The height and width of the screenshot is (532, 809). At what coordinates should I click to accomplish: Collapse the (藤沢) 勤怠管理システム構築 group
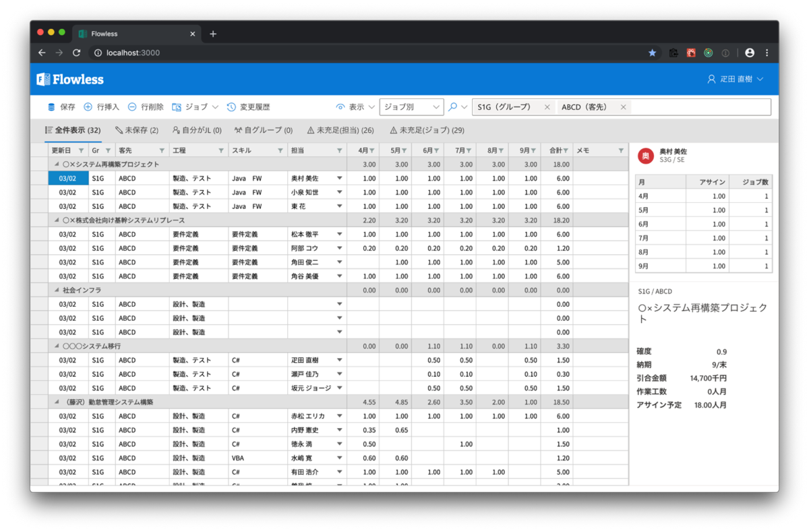coord(57,403)
